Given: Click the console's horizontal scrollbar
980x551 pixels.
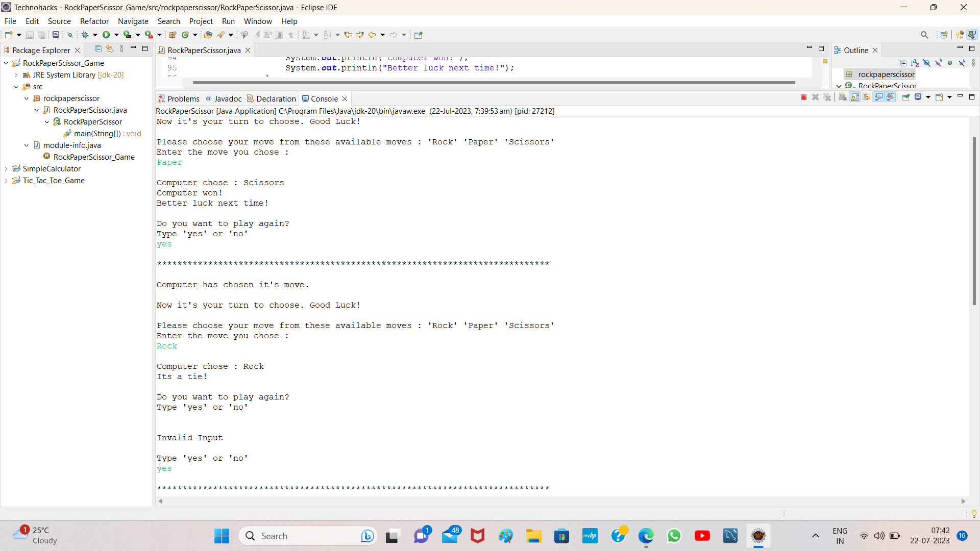Looking at the screenshot, I should (x=561, y=502).
